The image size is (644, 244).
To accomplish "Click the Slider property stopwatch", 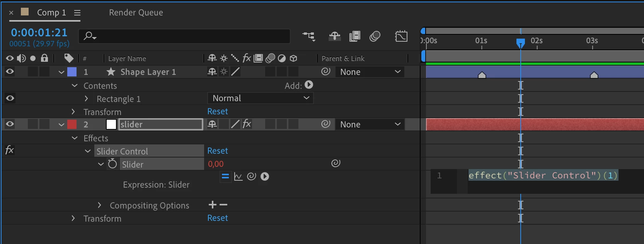I will pyautogui.click(x=112, y=164).
